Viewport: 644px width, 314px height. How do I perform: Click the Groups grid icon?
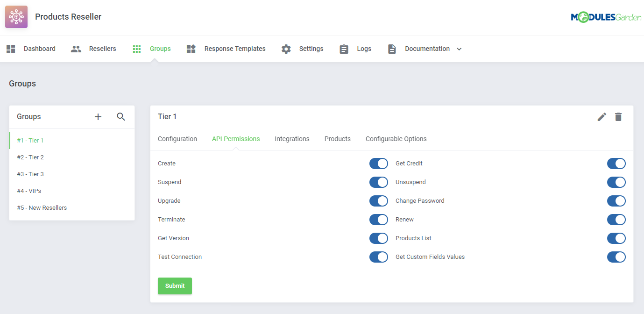pyautogui.click(x=137, y=49)
